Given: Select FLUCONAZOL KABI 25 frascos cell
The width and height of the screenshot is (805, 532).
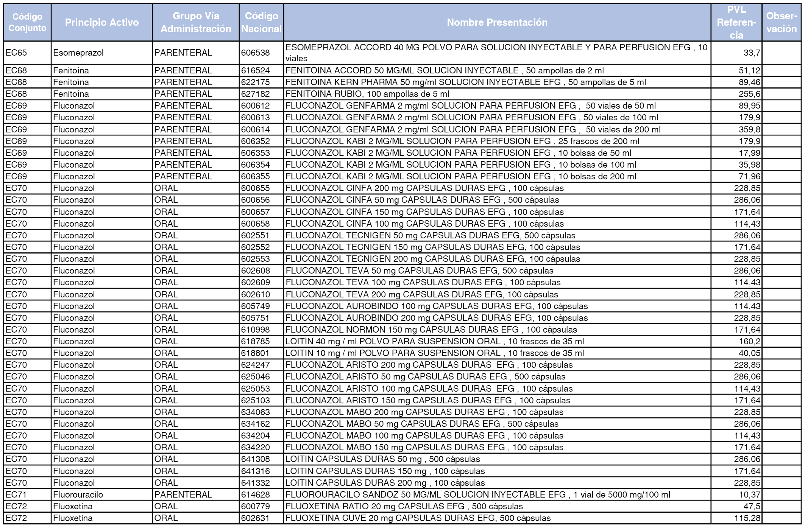Looking at the screenshot, I should pos(462,141).
